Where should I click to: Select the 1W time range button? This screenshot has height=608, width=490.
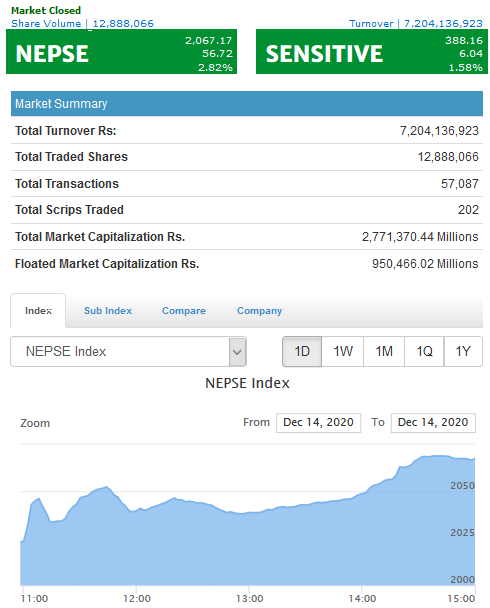343,351
